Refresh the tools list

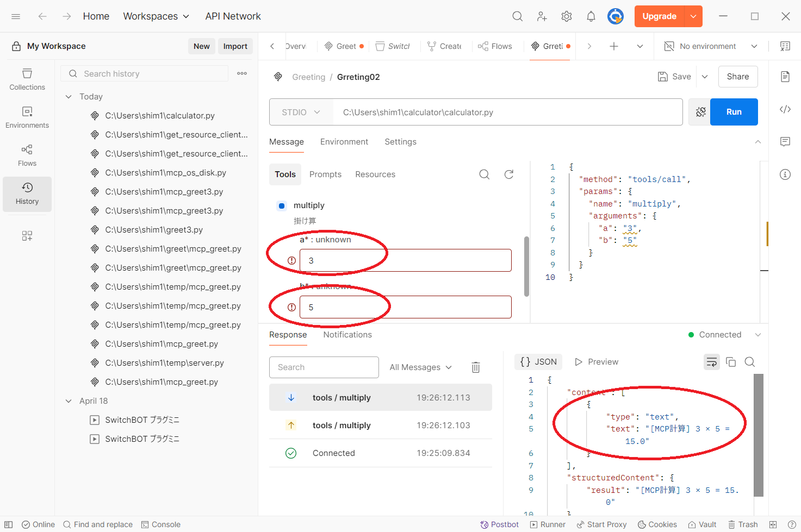click(509, 174)
